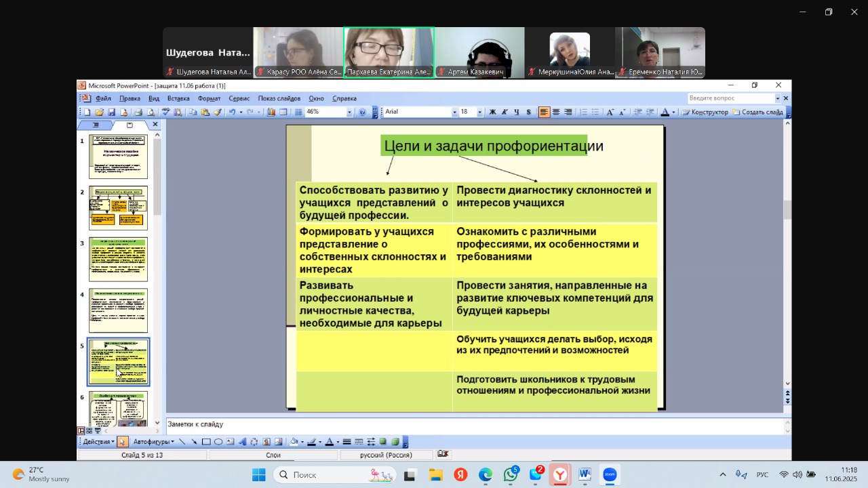This screenshot has height=488, width=868.
Task: Open the zoom percentage dropdown showing 46%
Action: coord(349,113)
